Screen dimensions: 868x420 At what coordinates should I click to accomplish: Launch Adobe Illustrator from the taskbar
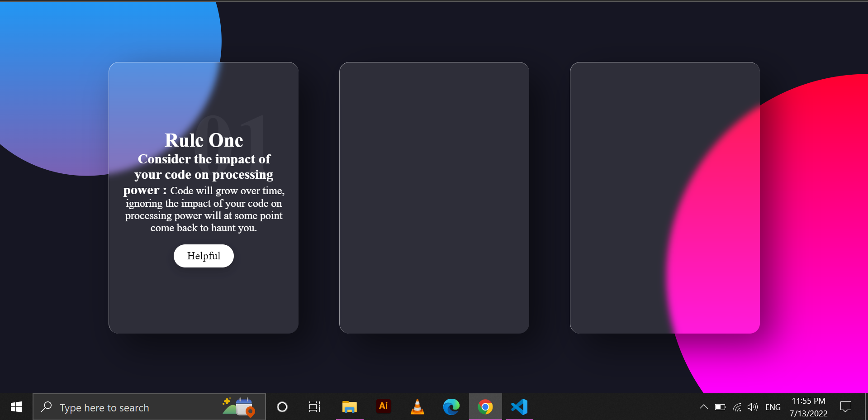383,407
